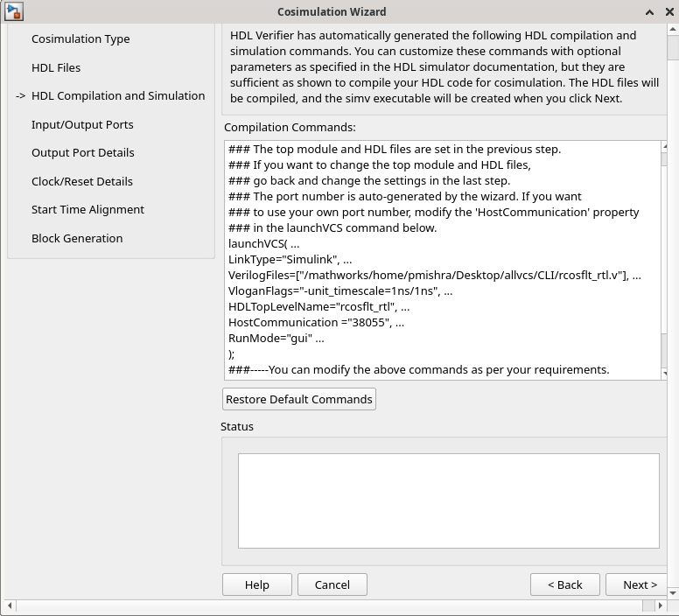679x616 pixels.
Task: Select HDL Compilation and Simulation step
Action: pyautogui.click(x=118, y=95)
